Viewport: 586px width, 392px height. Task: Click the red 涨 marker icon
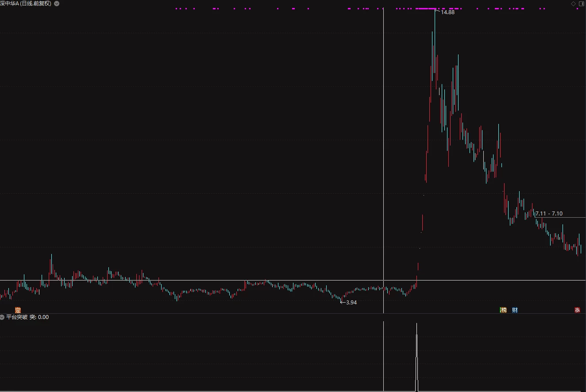[577, 310]
